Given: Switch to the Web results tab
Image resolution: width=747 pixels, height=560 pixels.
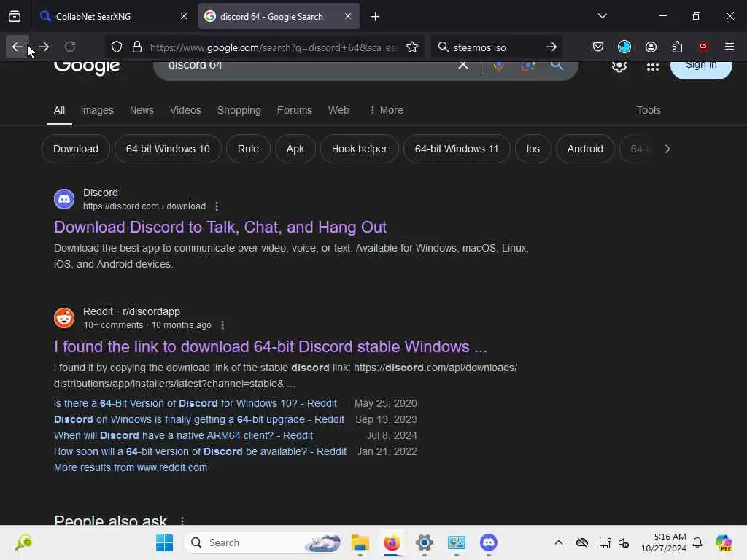Looking at the screenshot, I should [x=338, y=111].
